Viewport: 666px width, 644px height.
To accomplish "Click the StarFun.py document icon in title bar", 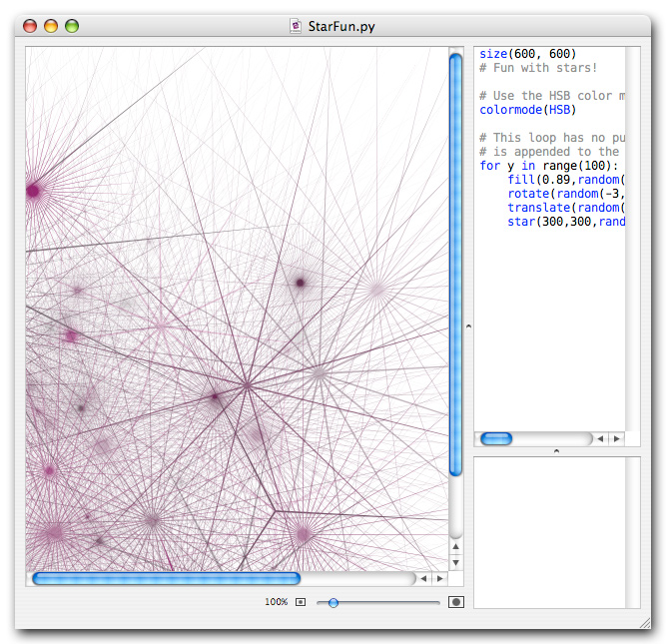I will 296,26.
